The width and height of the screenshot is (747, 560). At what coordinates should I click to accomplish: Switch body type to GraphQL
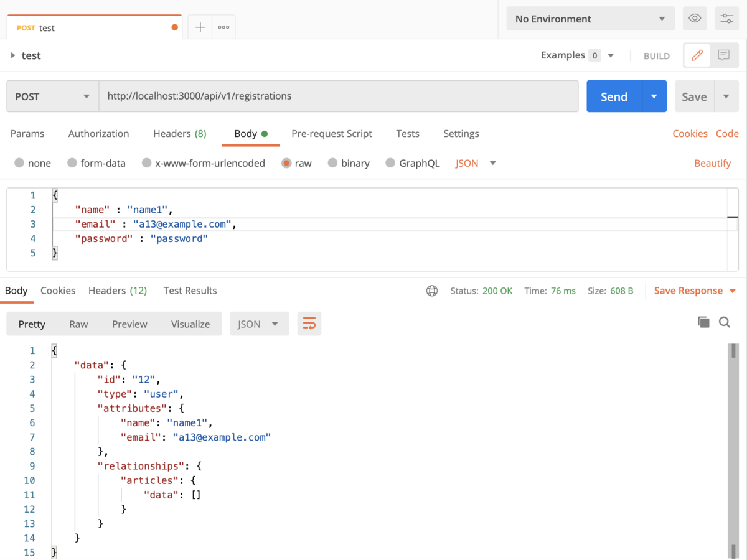click(x=413, y=163)
